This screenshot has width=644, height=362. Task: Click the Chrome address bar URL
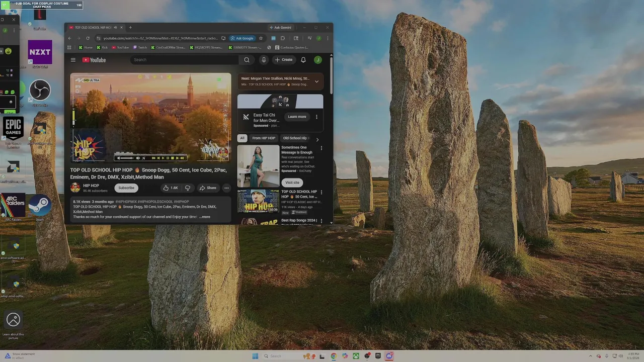click(160, 38)
